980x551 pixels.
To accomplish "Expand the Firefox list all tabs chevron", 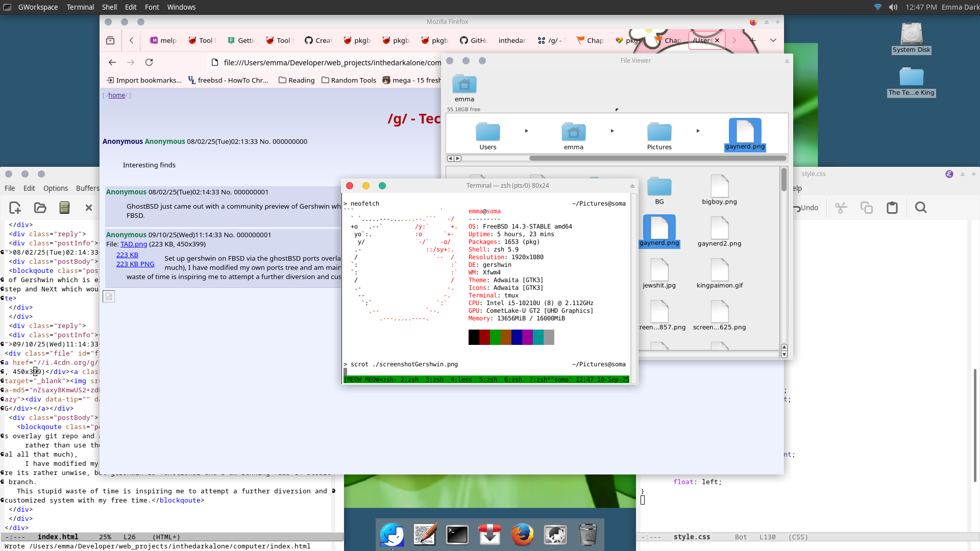I will click(773, 40).
